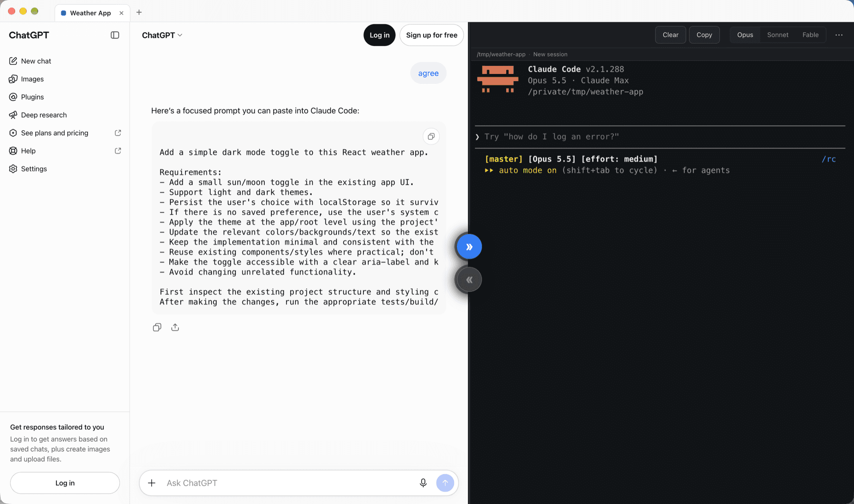
Task: Open a new browser tab
Action: pyautogui.click(x=139, y=12)
